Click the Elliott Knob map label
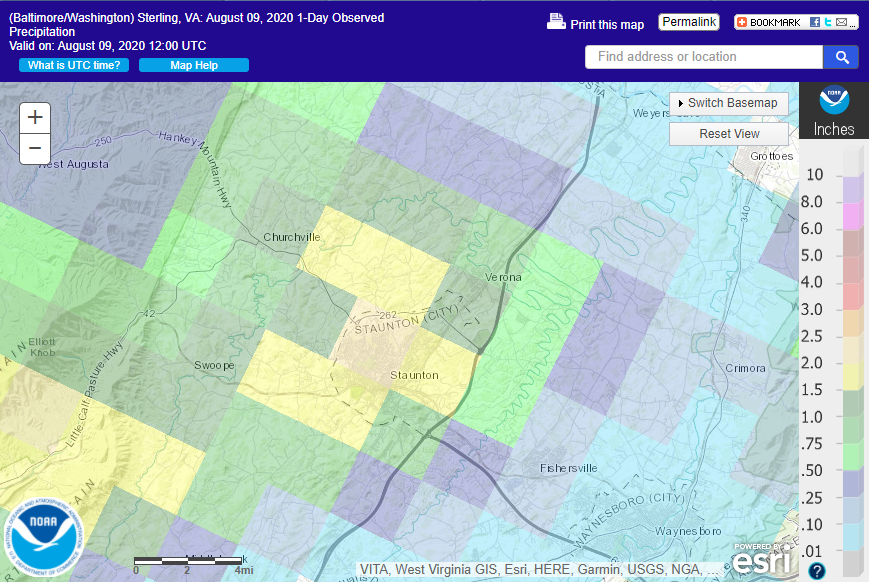Screen dimensions: 873x585 click(x=43, y=348)
